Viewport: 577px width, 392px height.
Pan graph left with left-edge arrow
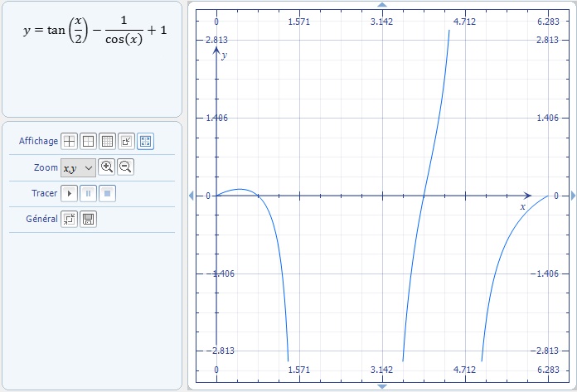[192, 196]
